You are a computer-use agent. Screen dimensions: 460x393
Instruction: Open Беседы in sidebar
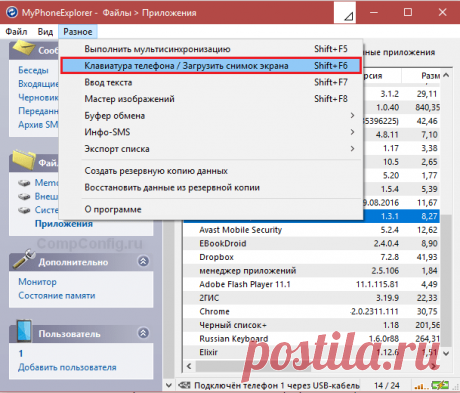coord(33,70)
